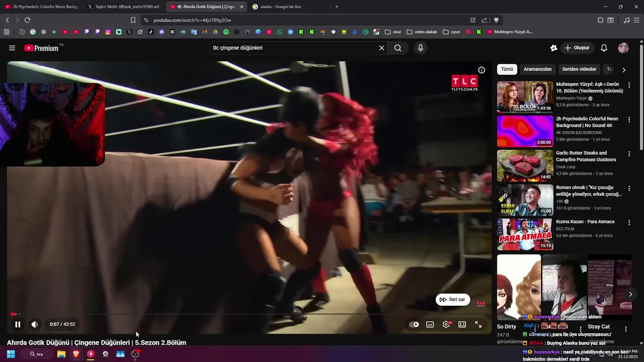Open Discord bookmark icon

click(162, 32)
